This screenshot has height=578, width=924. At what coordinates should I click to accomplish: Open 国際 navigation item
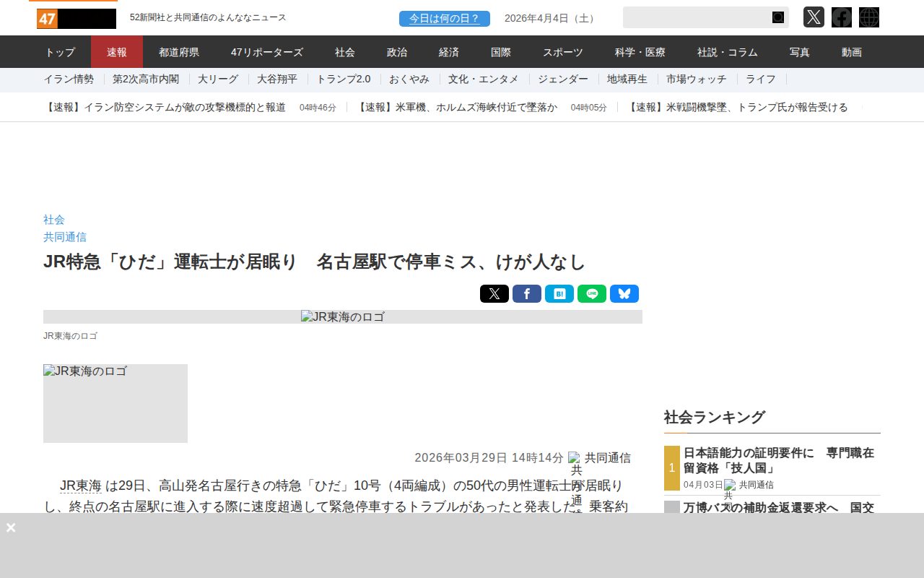501,52
